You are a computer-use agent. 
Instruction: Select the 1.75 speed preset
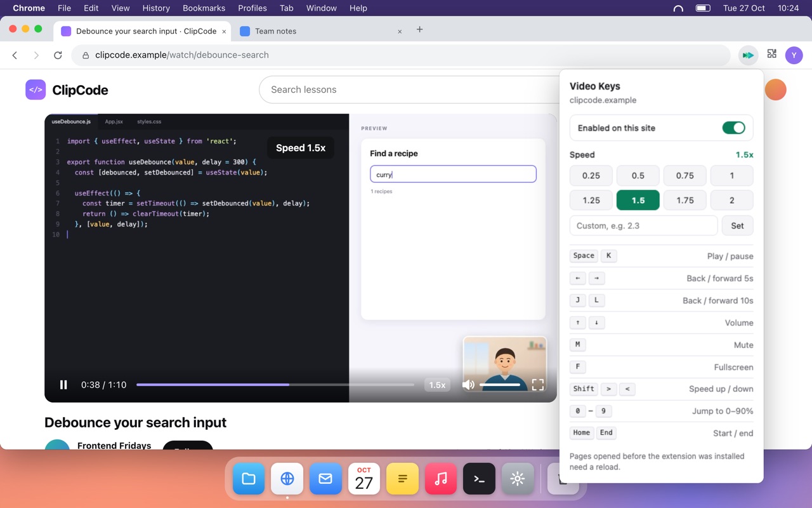pos(685,200)
